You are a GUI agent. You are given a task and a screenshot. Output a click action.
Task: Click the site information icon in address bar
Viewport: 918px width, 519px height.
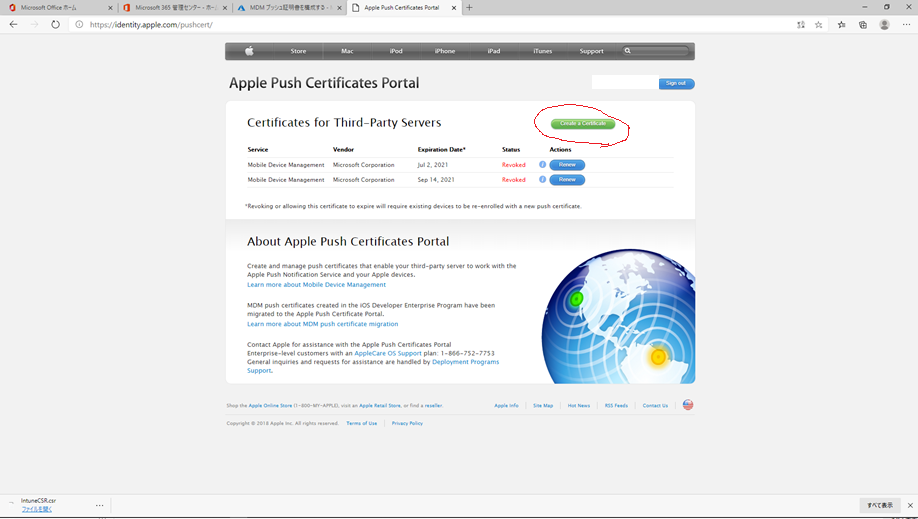coord(79,25)
